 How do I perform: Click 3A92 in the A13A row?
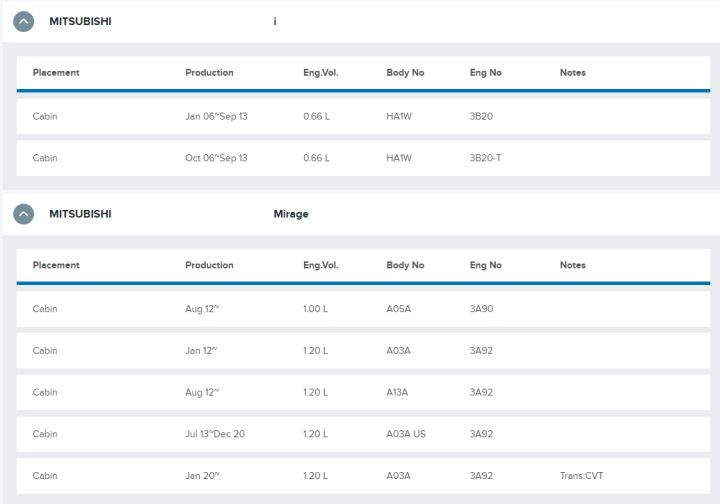coord(481,392)
